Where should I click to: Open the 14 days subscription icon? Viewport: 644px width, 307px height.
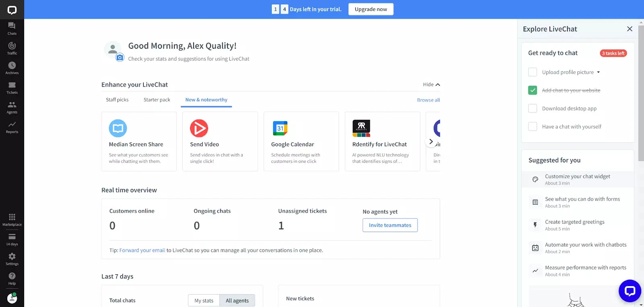(x=12, y=236)
